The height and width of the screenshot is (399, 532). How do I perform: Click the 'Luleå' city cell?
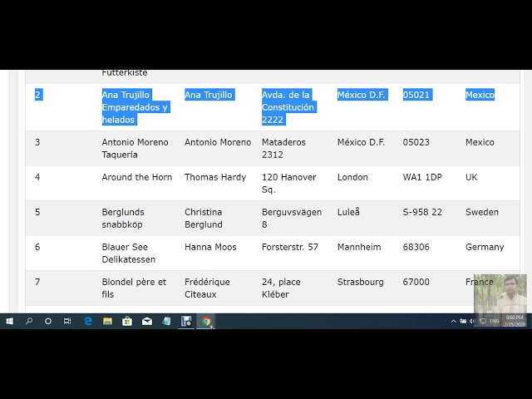tap(348, 212)
